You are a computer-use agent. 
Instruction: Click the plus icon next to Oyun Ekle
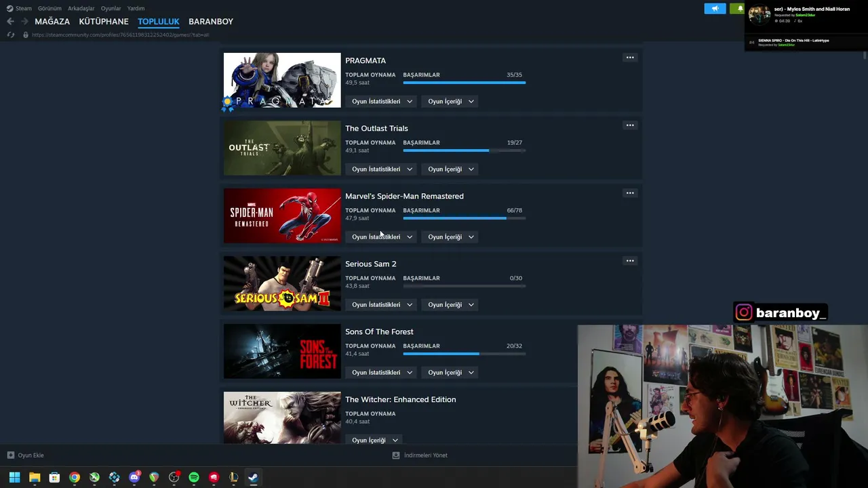tap(10, 455)
